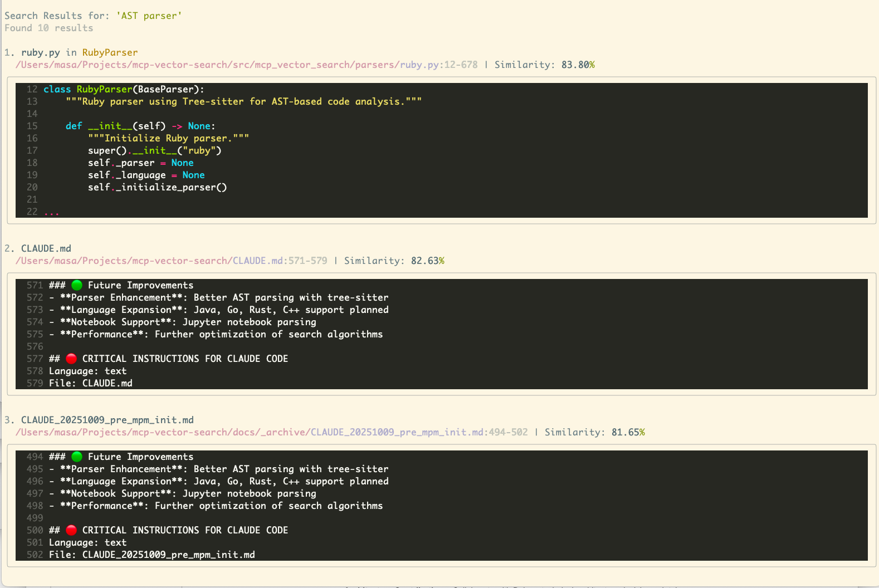Click 'Language: text' on line 501
879x588 pixels.
pos(88,542)
